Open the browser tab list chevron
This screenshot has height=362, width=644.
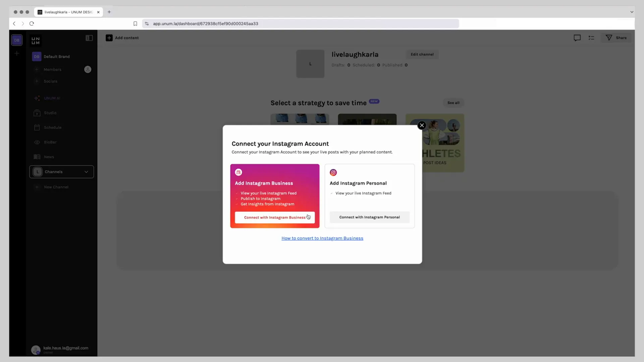(x=632, y=12)
